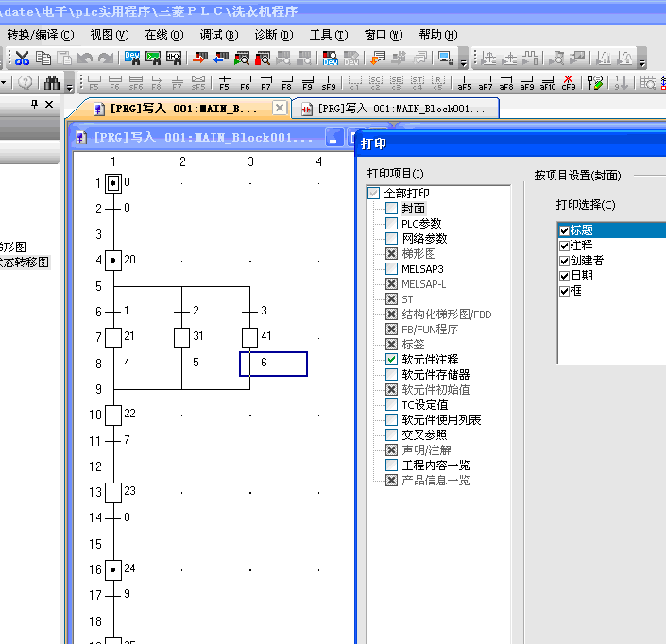This screenshot has height=644, width=666.
Task: Pin the left navigation panel
Action: click(35, 105)
